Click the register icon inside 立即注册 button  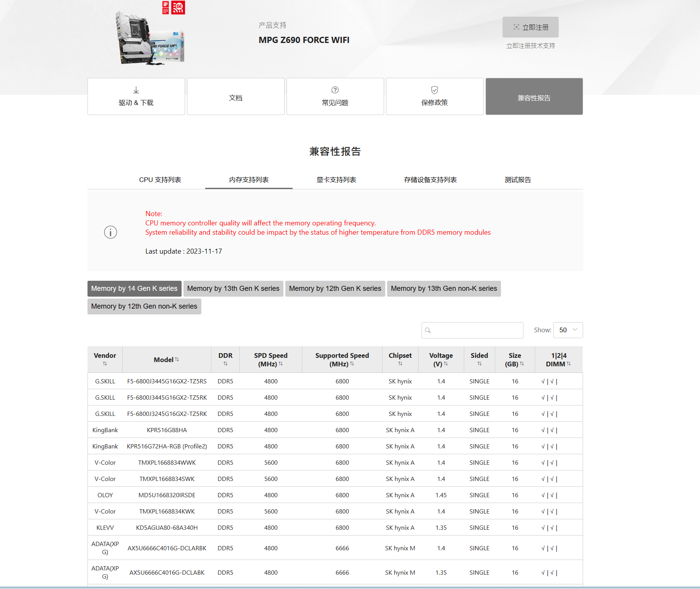[516, 27]
